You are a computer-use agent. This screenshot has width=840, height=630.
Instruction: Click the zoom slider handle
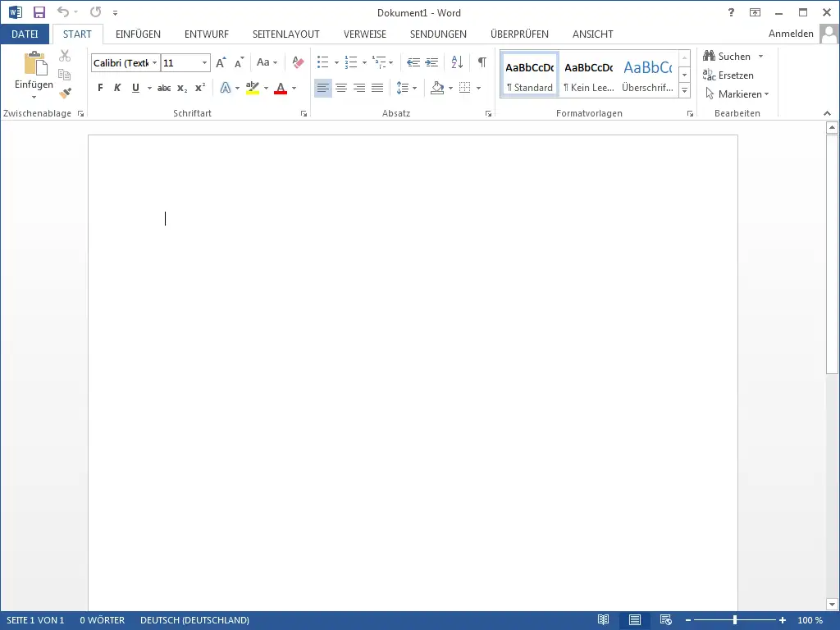click(735, 620)
